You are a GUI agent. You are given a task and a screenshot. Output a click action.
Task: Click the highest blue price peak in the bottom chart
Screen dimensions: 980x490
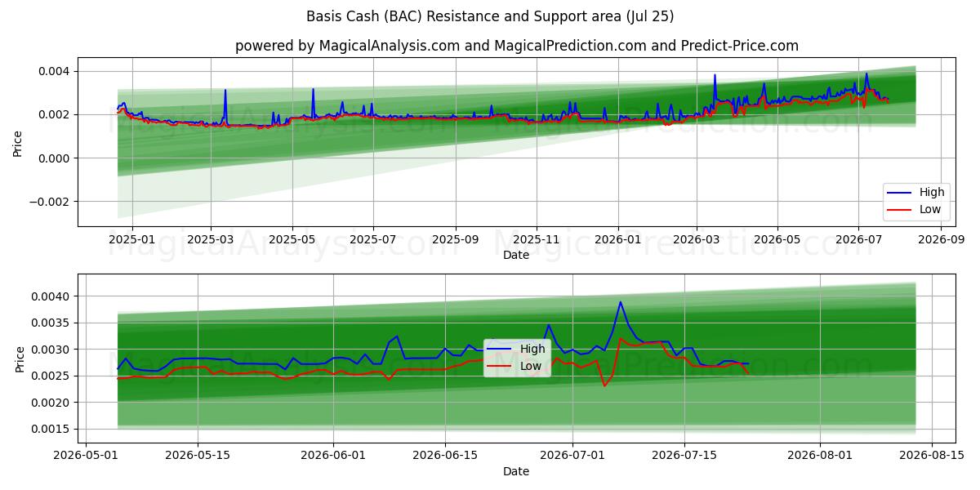pyautogui.click(x=620, y=302)
